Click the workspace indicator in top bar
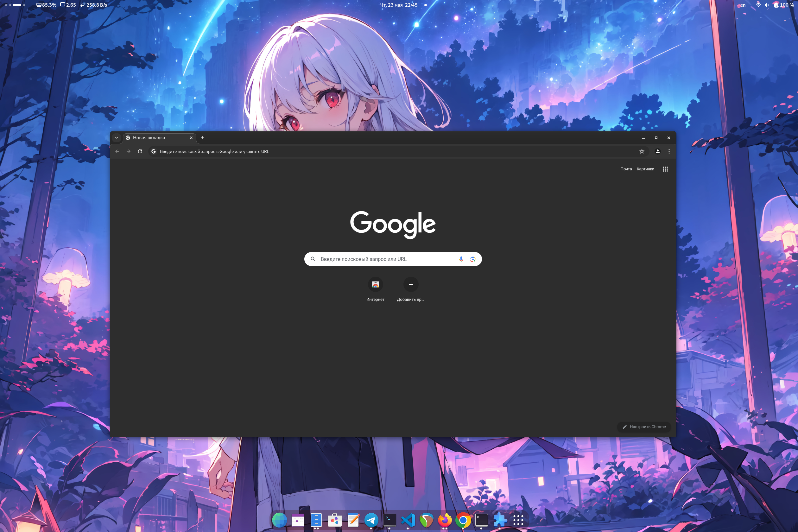The width and height of the screenshot is (798, 532). [x=15, y=5]
